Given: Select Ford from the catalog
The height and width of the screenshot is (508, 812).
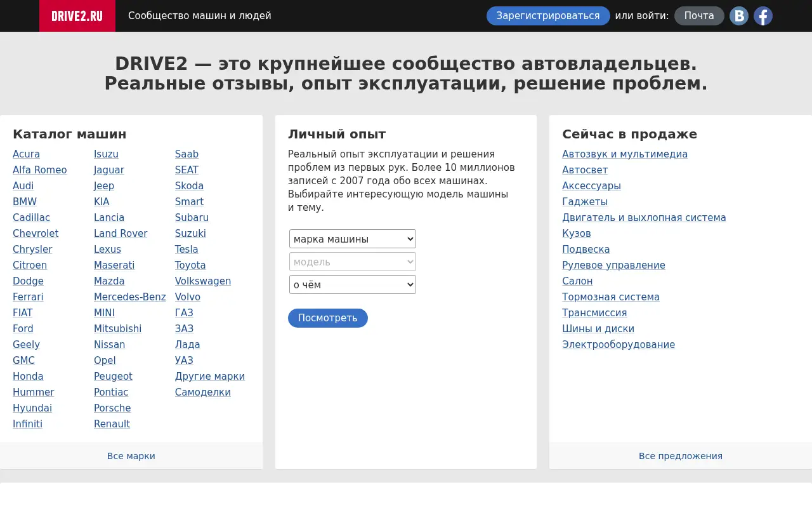Looking at the screenshot, I should (x=23, y=329).
